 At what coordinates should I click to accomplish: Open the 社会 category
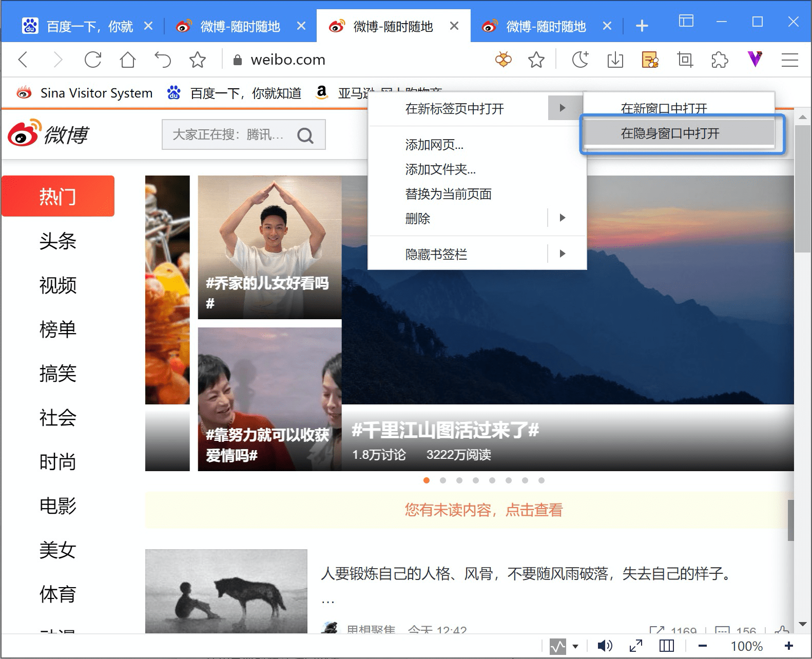(x=58, y=417)
